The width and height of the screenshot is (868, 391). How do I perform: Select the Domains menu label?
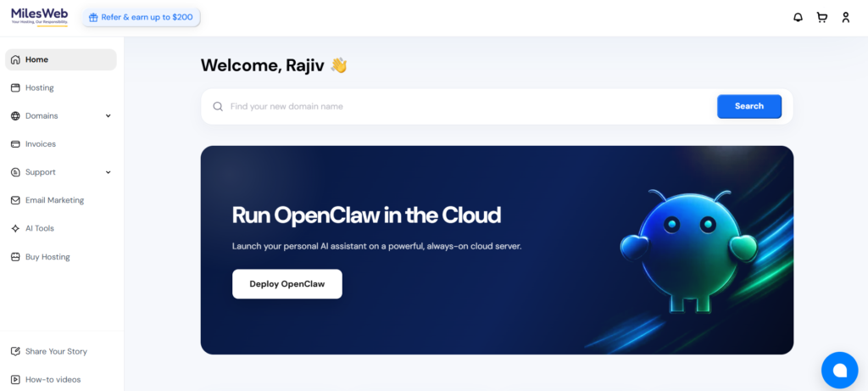pos(42,115)
